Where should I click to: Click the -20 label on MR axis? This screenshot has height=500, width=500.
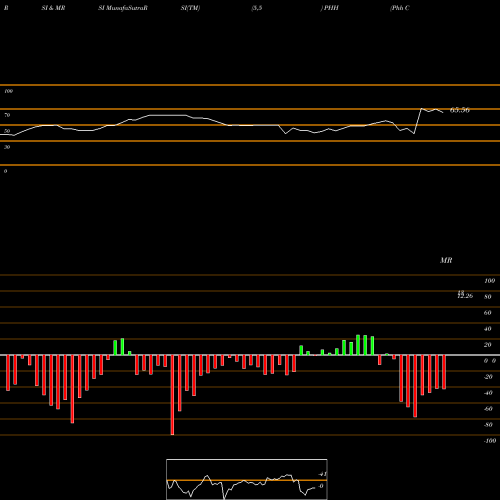[488, 377]
